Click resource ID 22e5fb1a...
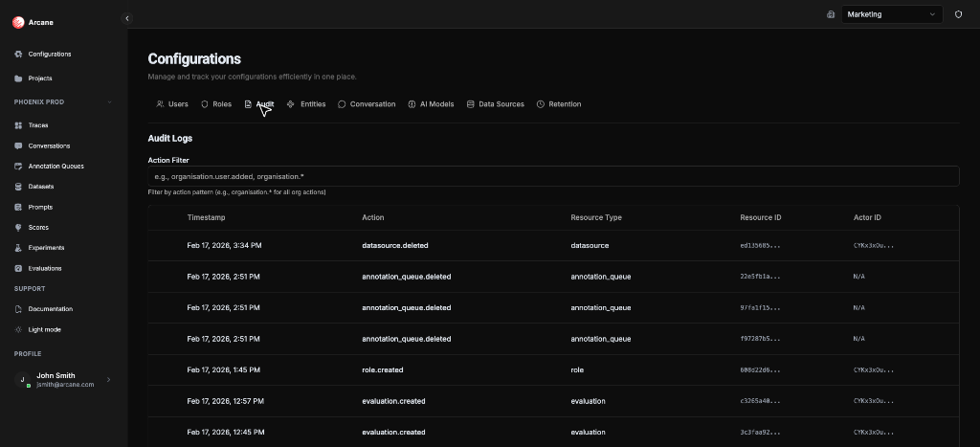This screenshot has width=980, height=447. (x=760, y=277)
